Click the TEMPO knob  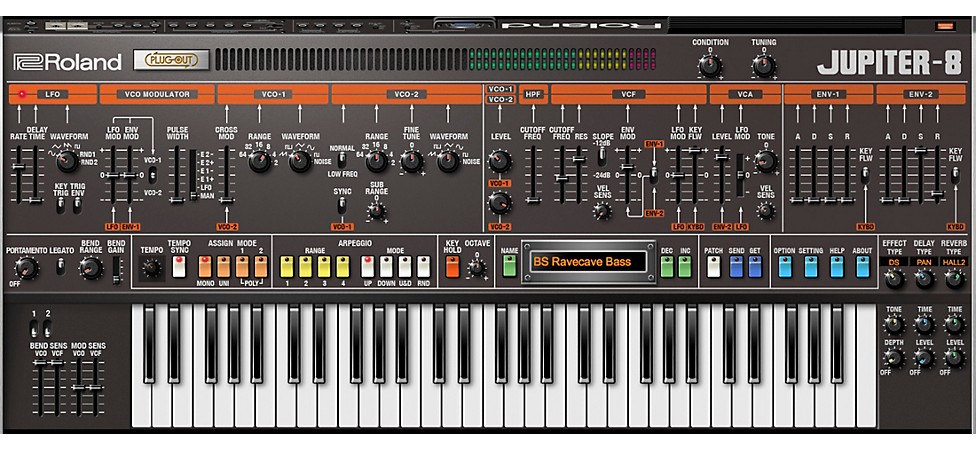click(151, 269)
